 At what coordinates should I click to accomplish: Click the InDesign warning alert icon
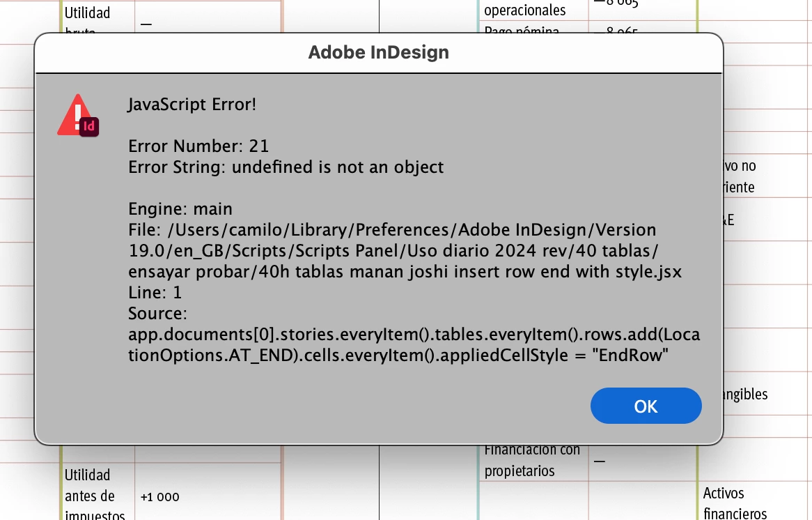tap(78, 116)
